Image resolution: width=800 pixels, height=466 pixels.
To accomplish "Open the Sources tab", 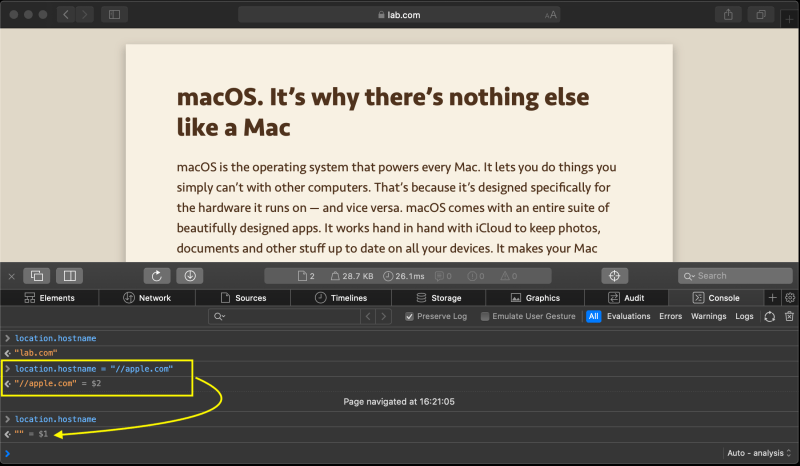I will pos(243,298).
